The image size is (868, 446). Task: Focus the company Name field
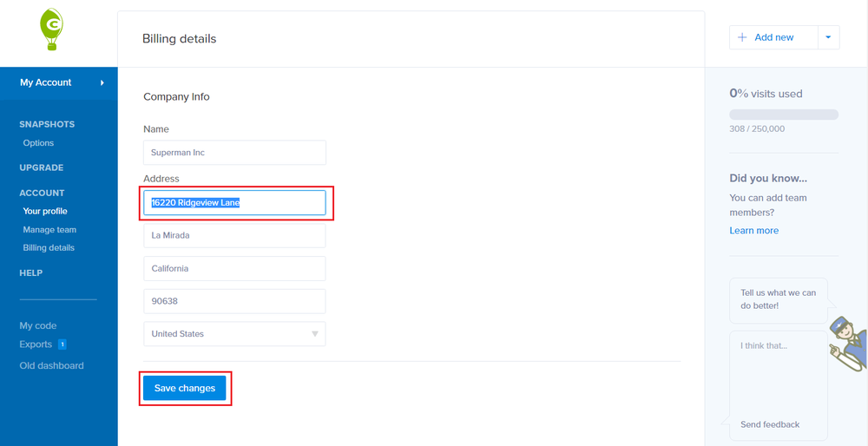[x=234, y=152]
